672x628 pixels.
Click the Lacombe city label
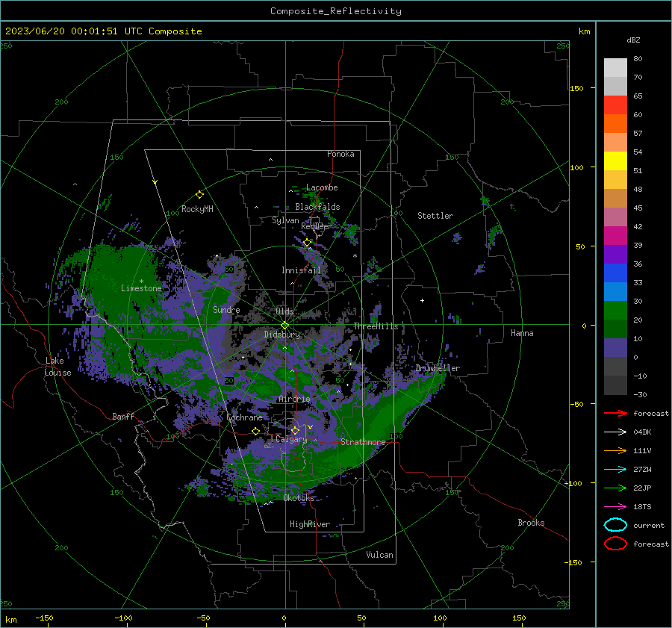click(322, 187)
